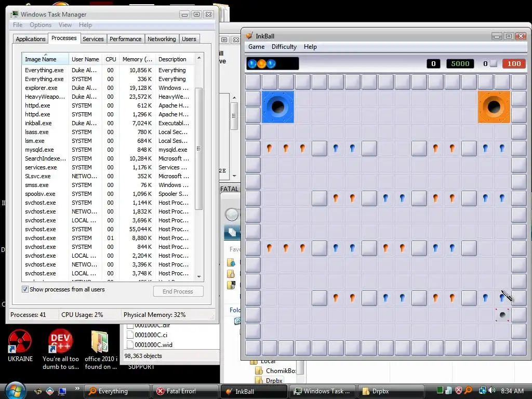
Task: Open the Users tab in Task Manager
Action: click(x=189, y=39)
